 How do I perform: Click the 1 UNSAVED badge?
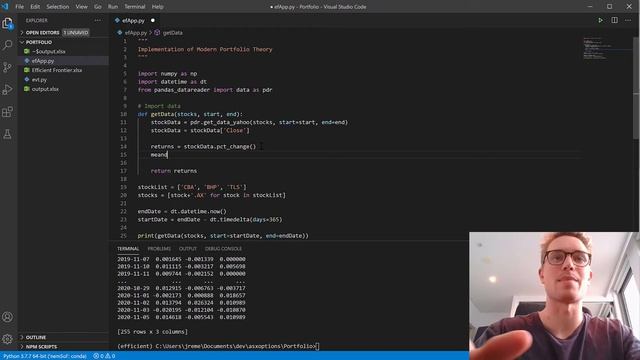pyautogui.click(x=76, y=33)
